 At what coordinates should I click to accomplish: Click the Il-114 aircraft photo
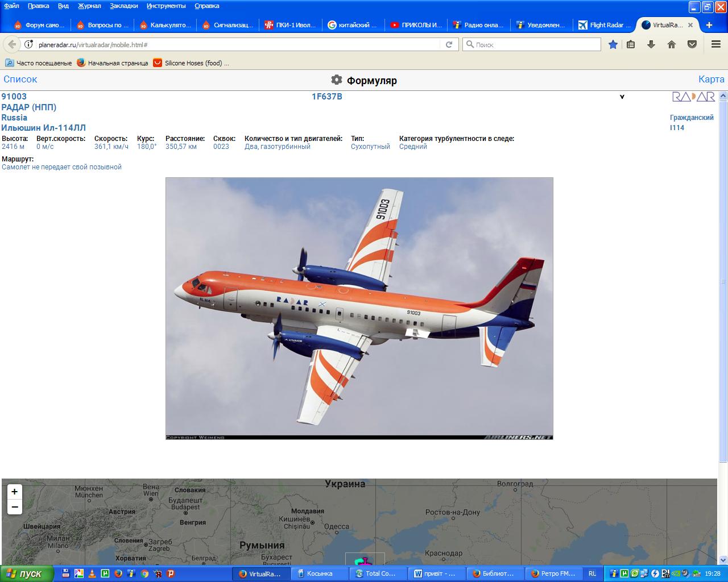(359, 308)
